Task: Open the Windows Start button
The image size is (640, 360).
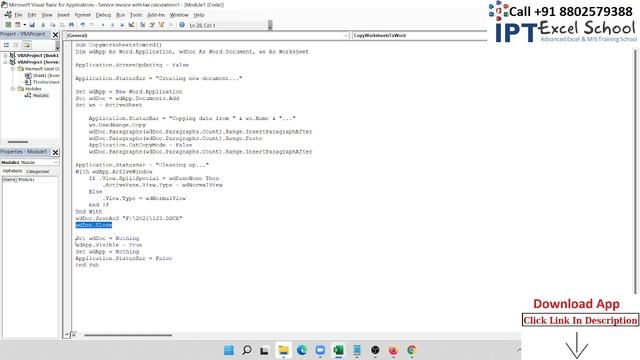Action: coord(229,350)
